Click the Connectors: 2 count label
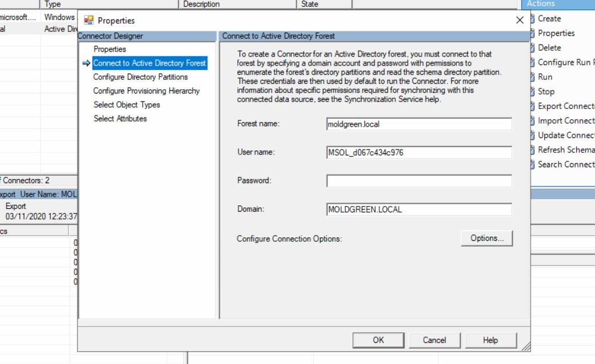 click(25, 180)
